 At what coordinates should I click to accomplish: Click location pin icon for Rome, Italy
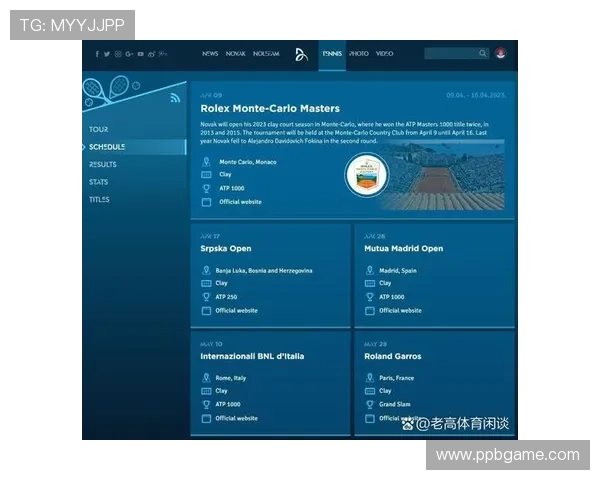coord(206,378)
